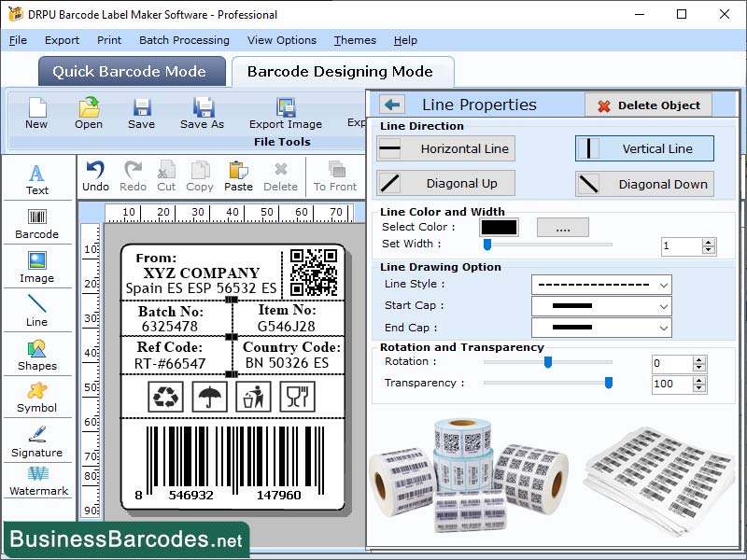Open the End Cap dropdown
This screenshot has width=747, height=560.
[600, 328]
